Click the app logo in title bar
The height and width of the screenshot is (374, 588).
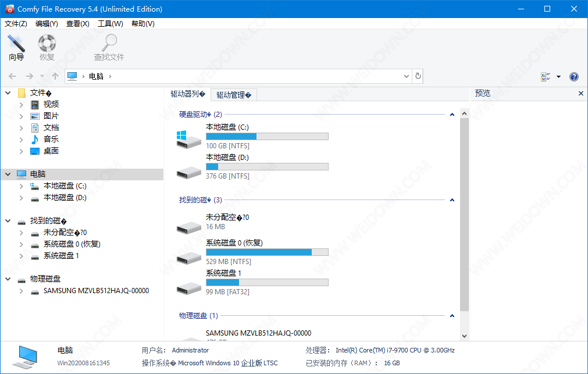pos(9,9)
